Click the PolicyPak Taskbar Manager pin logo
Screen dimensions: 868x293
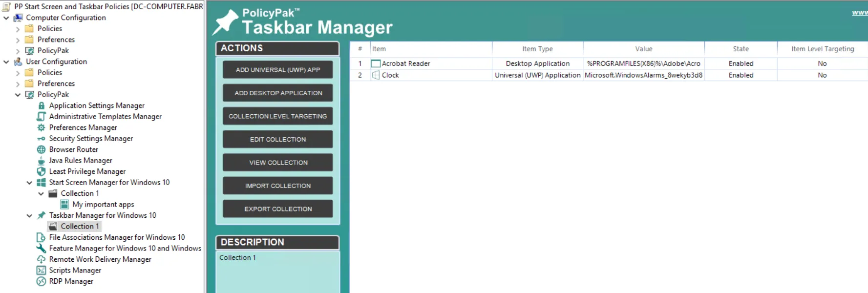(226, 22)
